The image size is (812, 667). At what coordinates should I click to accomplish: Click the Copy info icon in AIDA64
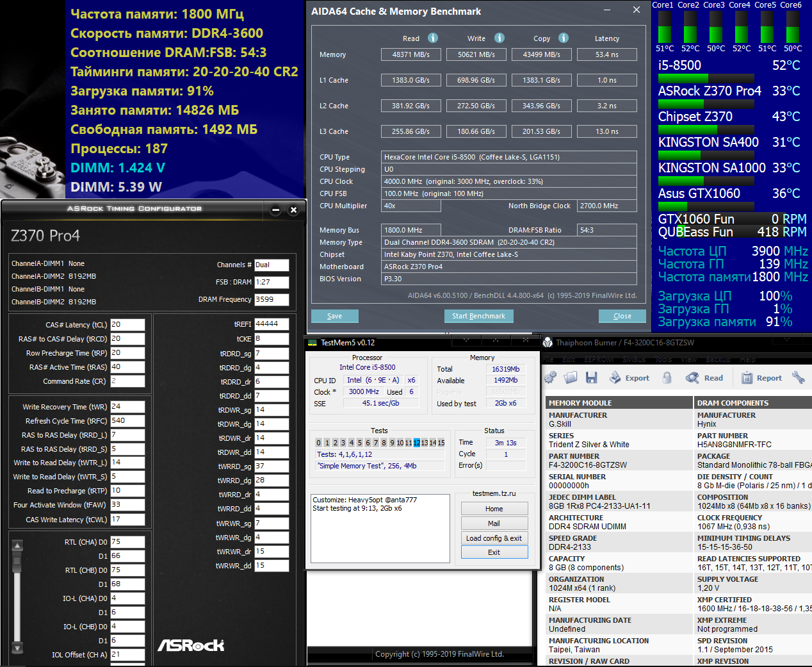point(564,38)
